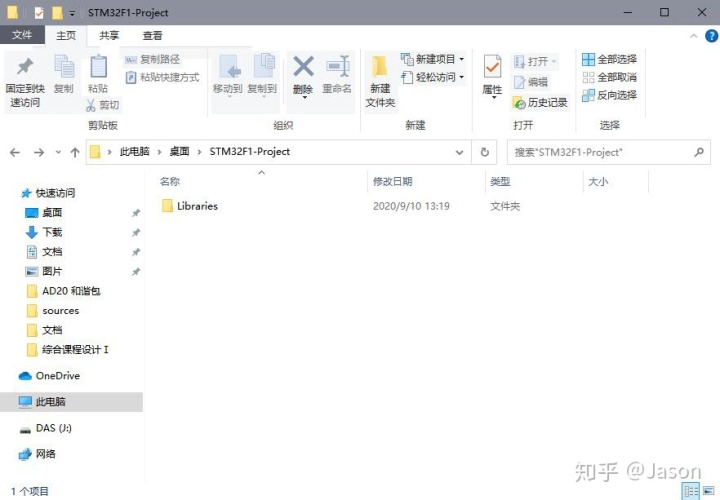Click Copy path (复制路径)

tap(153, 59)
